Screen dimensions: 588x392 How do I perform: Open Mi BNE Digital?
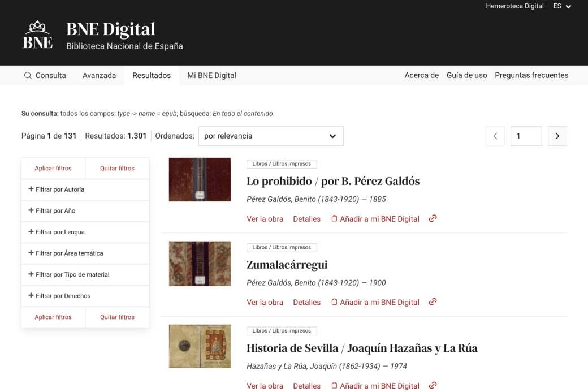point(211,75)
